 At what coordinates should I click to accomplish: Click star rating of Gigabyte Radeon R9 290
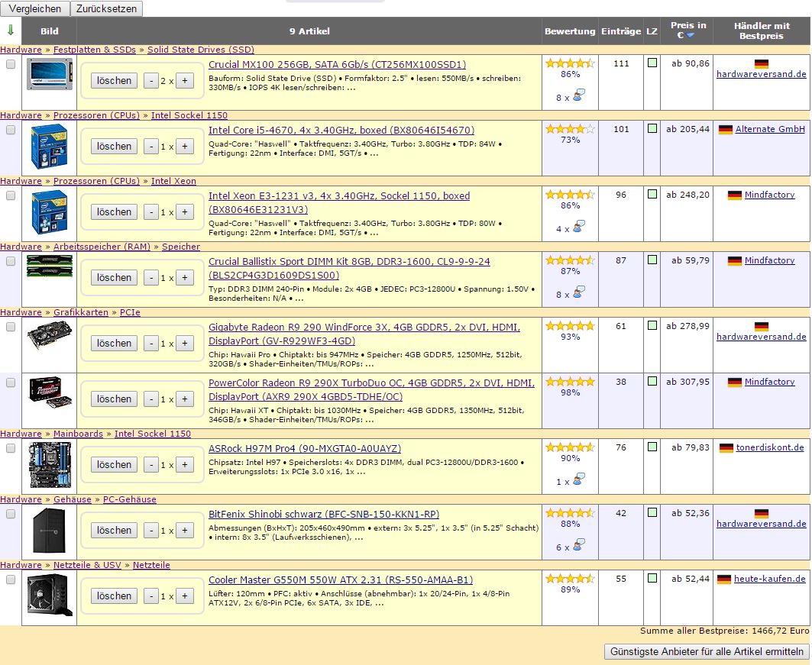(x=570, y=326)
